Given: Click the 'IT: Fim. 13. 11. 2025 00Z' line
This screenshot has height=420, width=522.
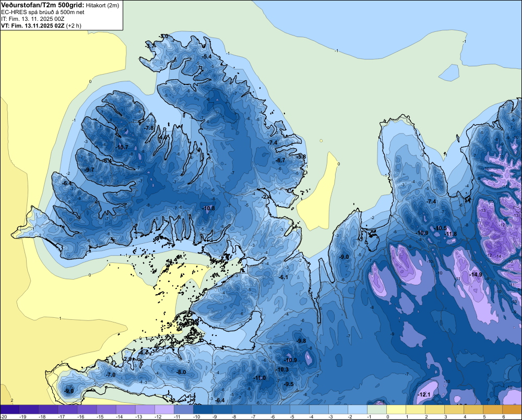Looking at the screenshot, I should point(32,19).
